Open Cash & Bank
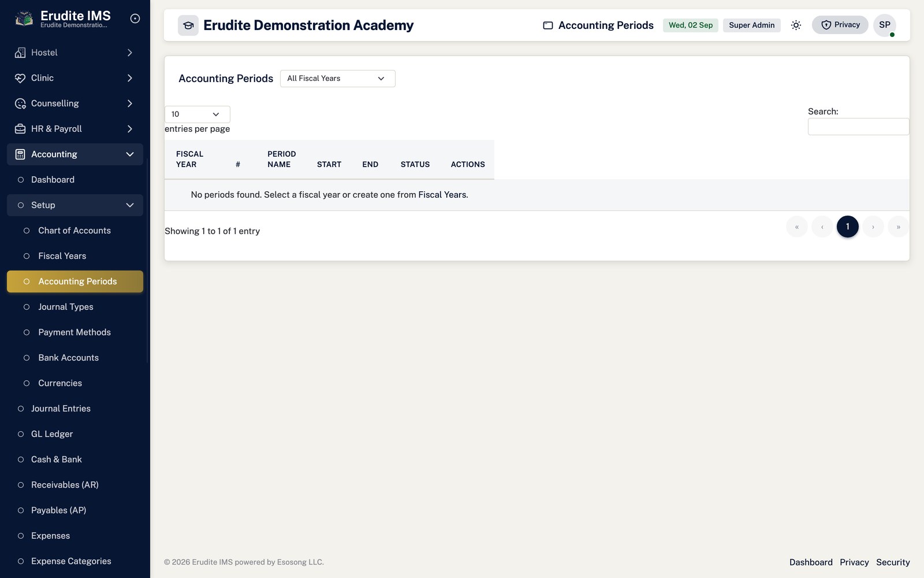The height and width of the screenshot is (578, 924). click(x=75, y=460)
